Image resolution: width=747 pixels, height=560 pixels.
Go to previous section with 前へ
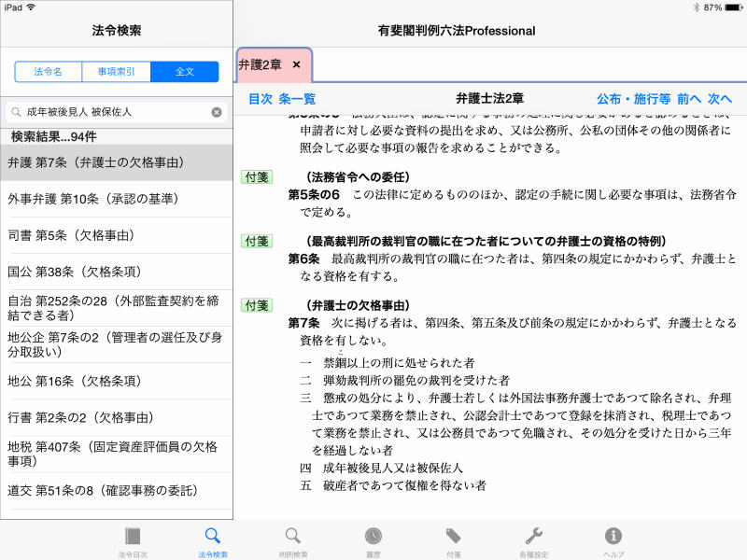pos(689,99)
